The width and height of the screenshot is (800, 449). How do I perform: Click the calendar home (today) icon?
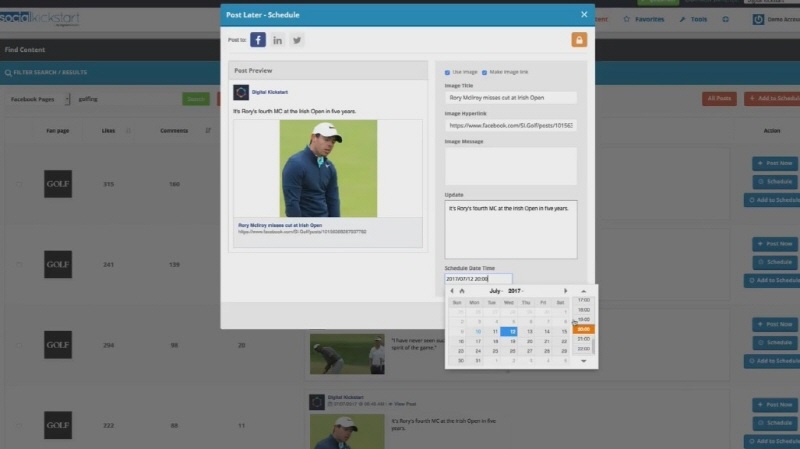[x=462, y=291]
